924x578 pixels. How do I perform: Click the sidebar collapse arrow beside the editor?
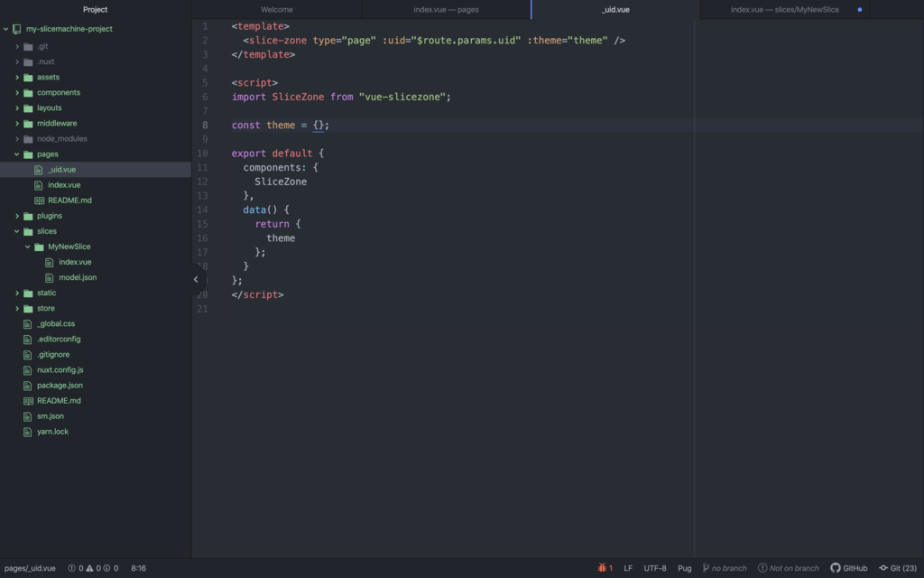tap(195, 280)
